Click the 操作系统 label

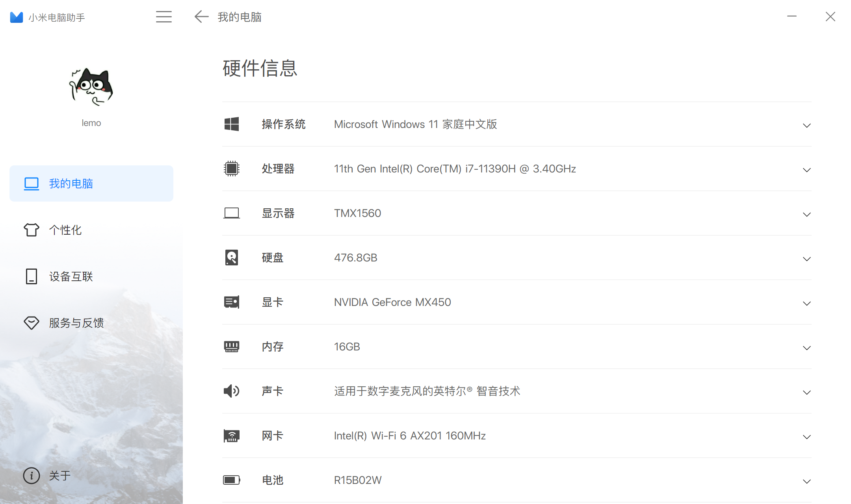[284, 124]
